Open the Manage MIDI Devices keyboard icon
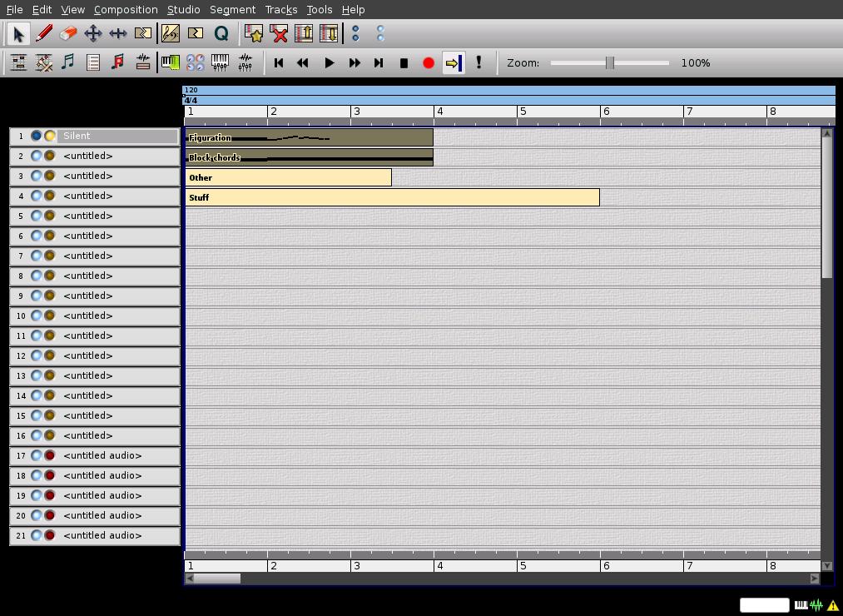 (170, 62)
